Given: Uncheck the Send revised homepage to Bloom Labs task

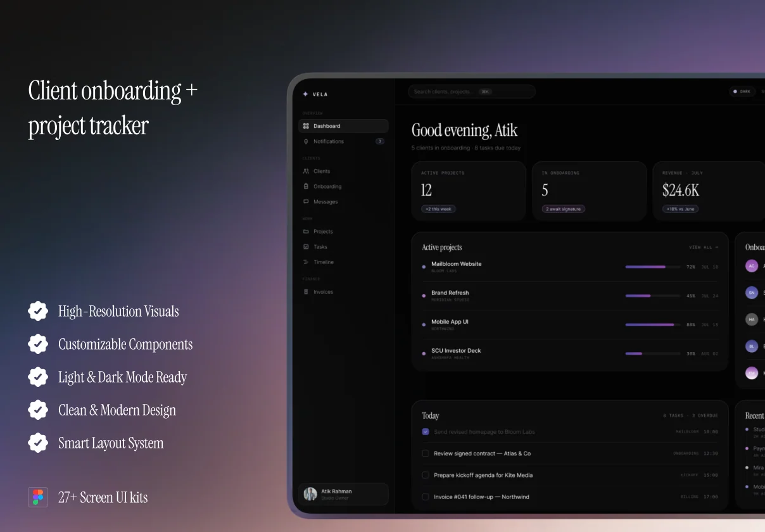Looking at the screenshot, I should tap(426, 432).
